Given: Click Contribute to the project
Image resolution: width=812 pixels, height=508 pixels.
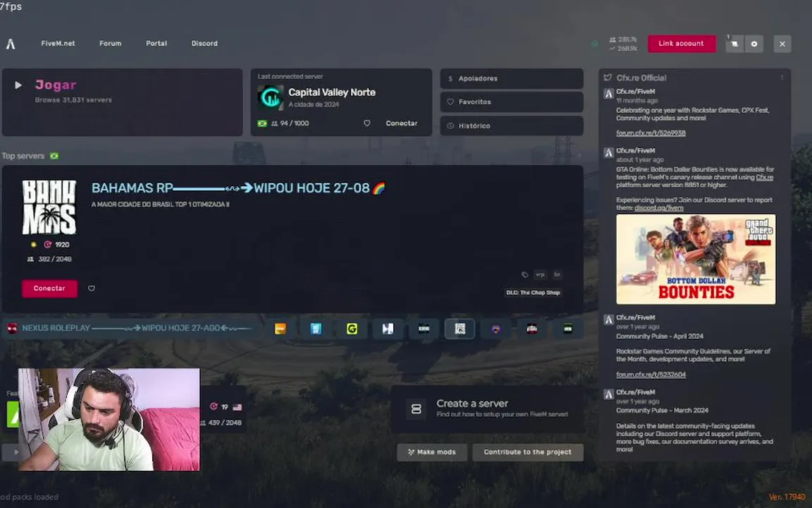Looking at the screenshot, I should 528,452.
